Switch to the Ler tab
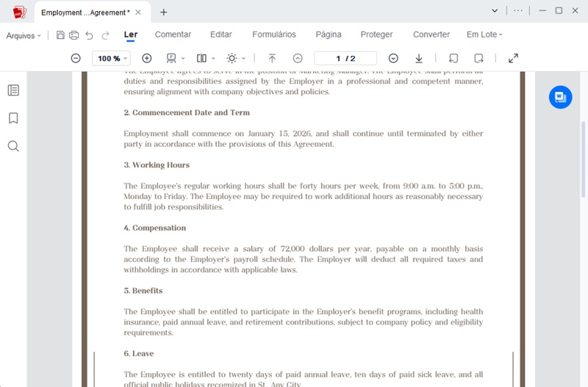Image resolution: width=588 pixels, height=387 pixels. (131, 35)
